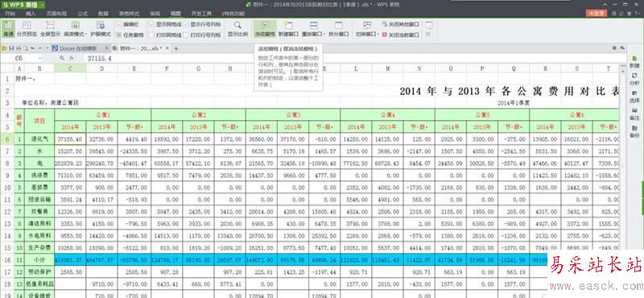
Task: Select the 劳动保护 item cell
Action: (x=39, y=271)
